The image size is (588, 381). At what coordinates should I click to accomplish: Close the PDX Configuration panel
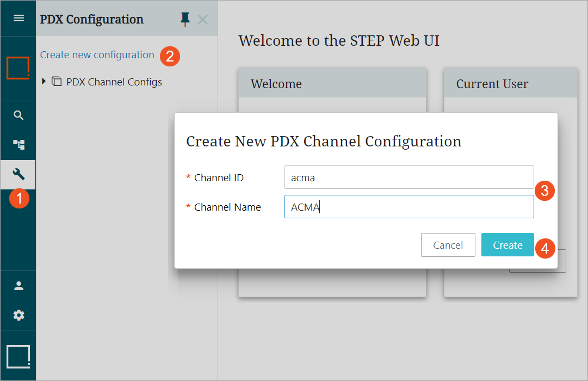tap(202, 20)
